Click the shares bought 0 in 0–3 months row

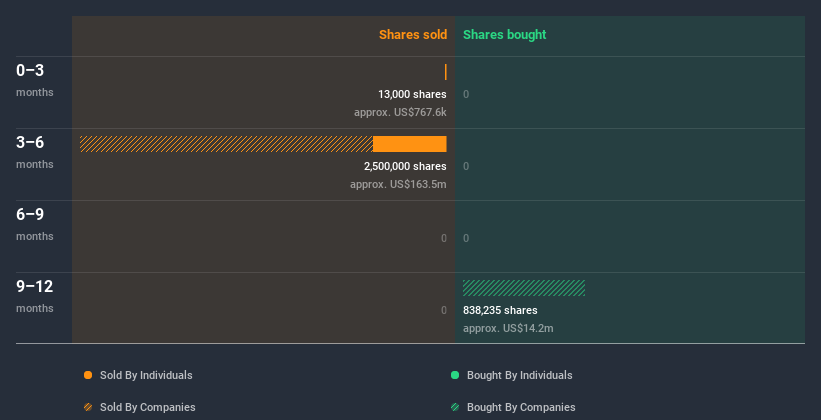point(466,94)
